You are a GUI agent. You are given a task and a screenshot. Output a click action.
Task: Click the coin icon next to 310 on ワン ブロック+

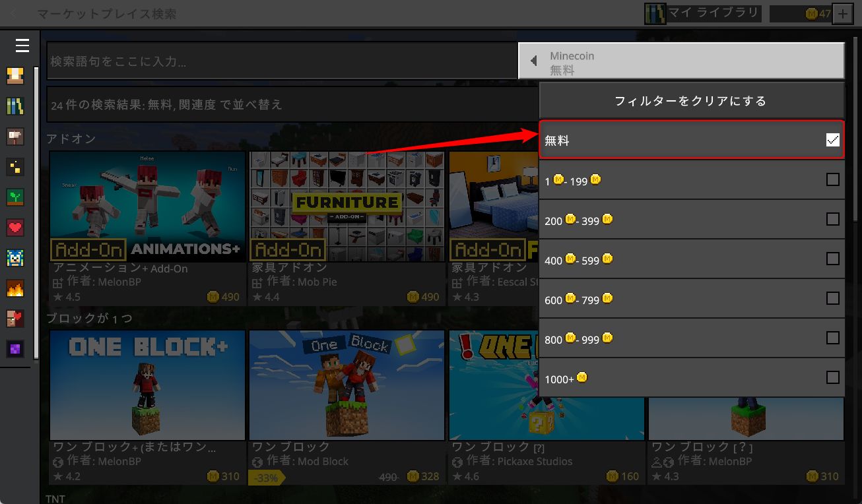(x=213, y=476)
